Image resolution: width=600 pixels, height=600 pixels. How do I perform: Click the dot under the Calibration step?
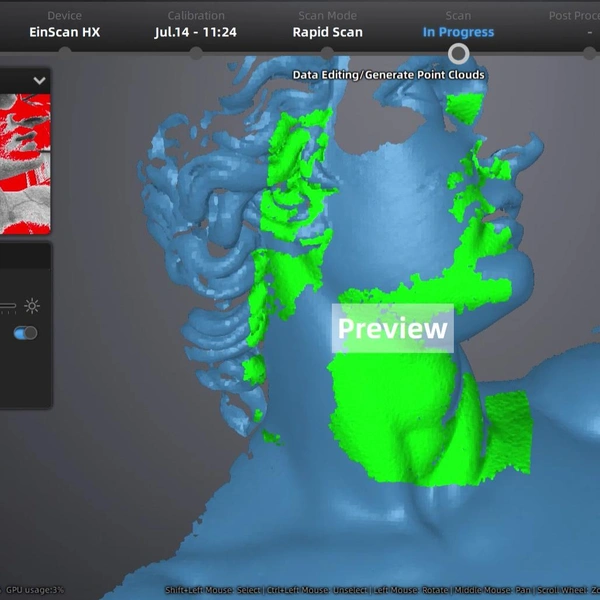[x=196, y=53]
